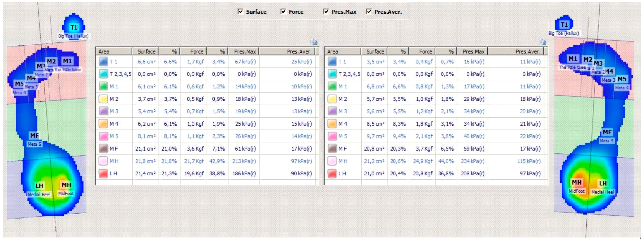Click T1 Big Toe label on left foot
The height and width of the screenshot is (241, 644).
point(74,28)
